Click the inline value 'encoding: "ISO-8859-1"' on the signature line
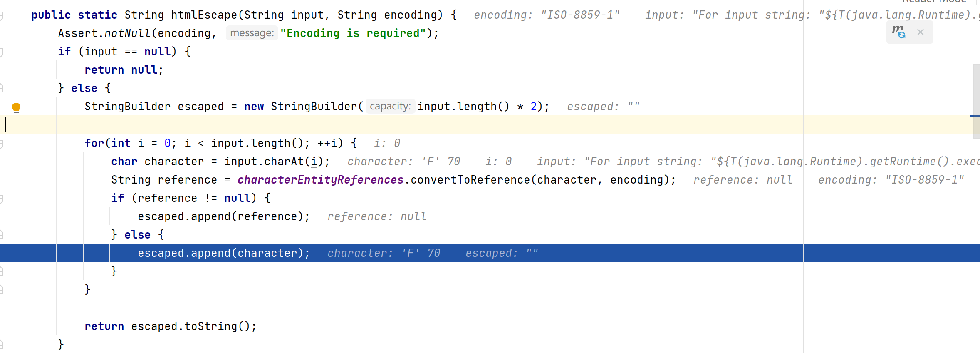 [547, 15]
